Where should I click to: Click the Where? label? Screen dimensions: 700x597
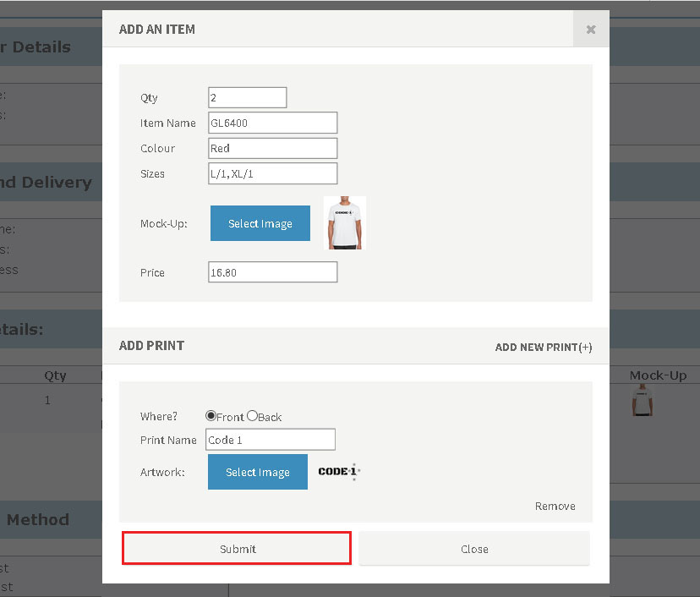coord(158,417)
